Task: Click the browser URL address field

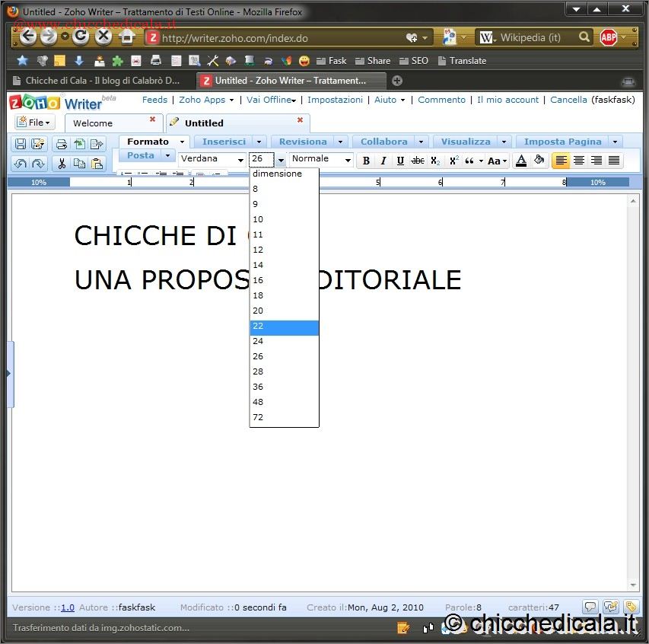Action: tap(282, 37)
